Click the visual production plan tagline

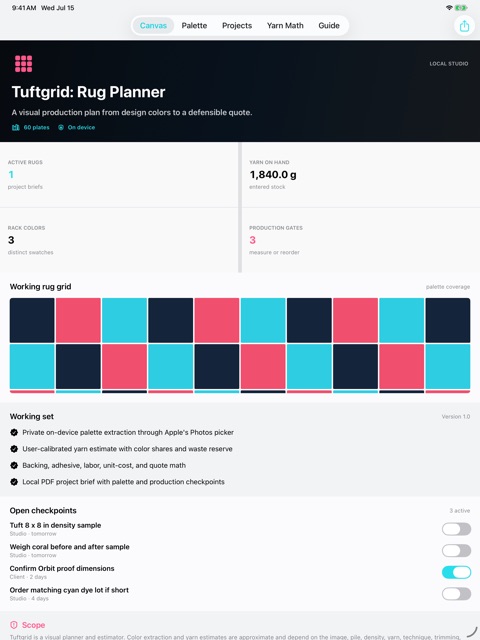[132, 113]
